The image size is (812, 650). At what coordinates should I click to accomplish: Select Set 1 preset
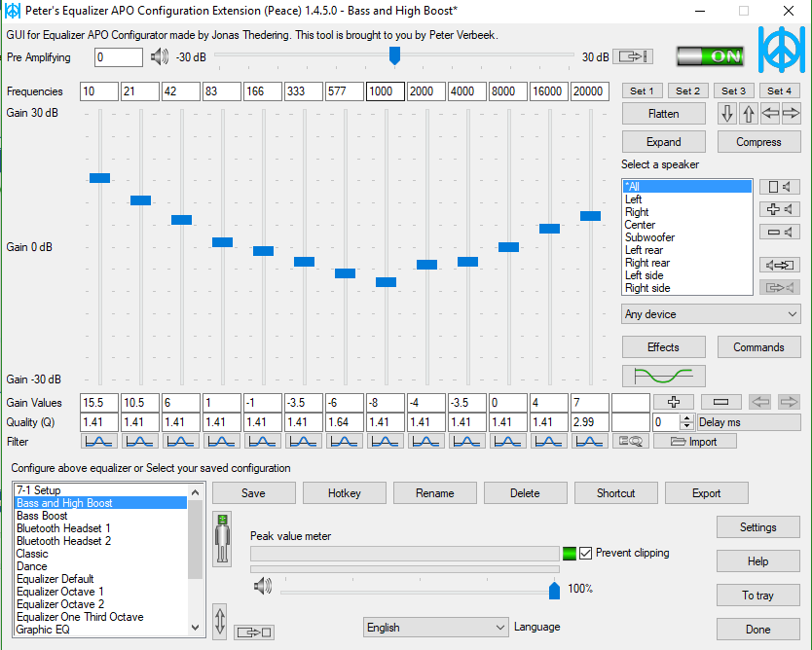642,90
